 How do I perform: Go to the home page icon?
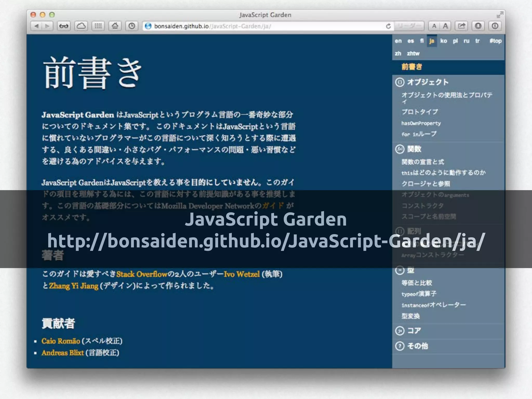tap(115, 26)
